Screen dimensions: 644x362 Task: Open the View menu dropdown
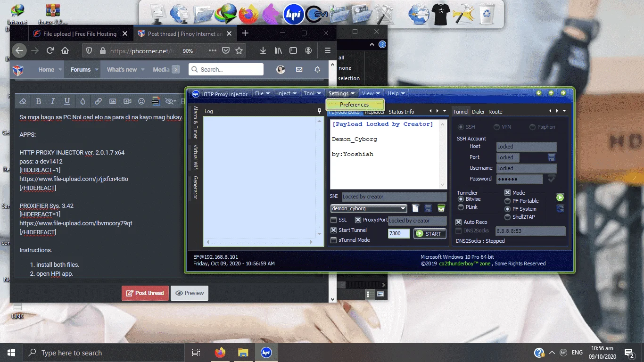point(371,93)
